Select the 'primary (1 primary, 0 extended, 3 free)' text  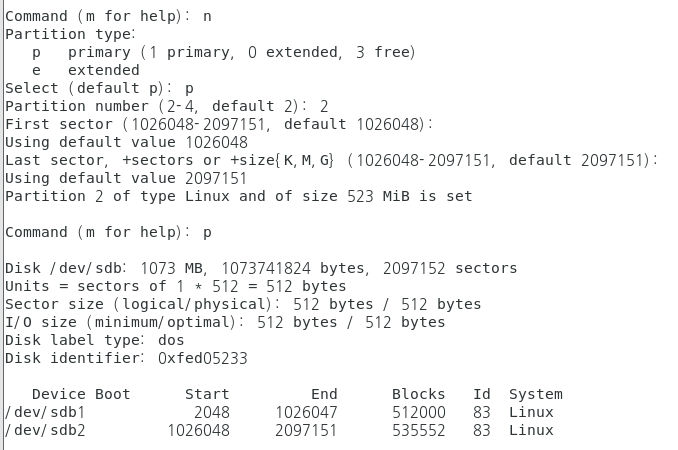point(241,52)
